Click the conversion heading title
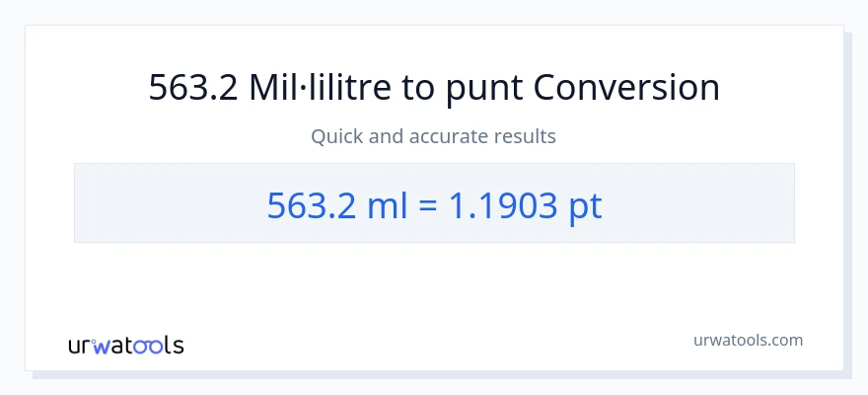 (434, 89)
